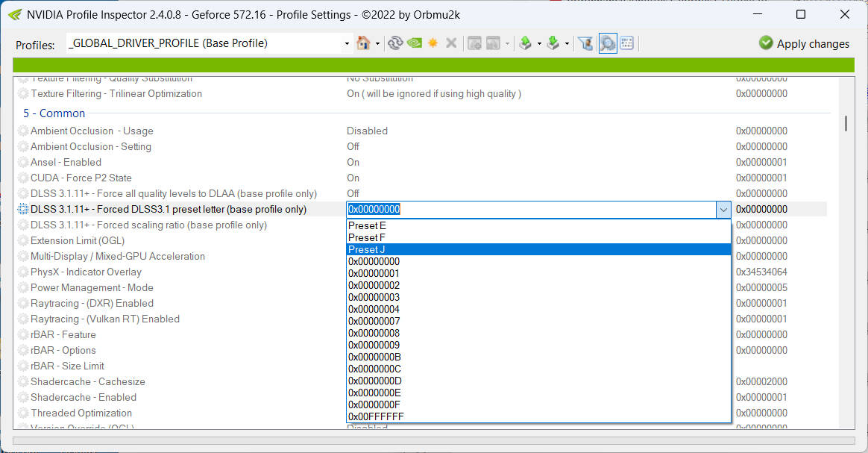Viewport: 868px width, 453px height.
Task: Click the export profiles icon
Action: pyautogui.click(x=525, y=43)
